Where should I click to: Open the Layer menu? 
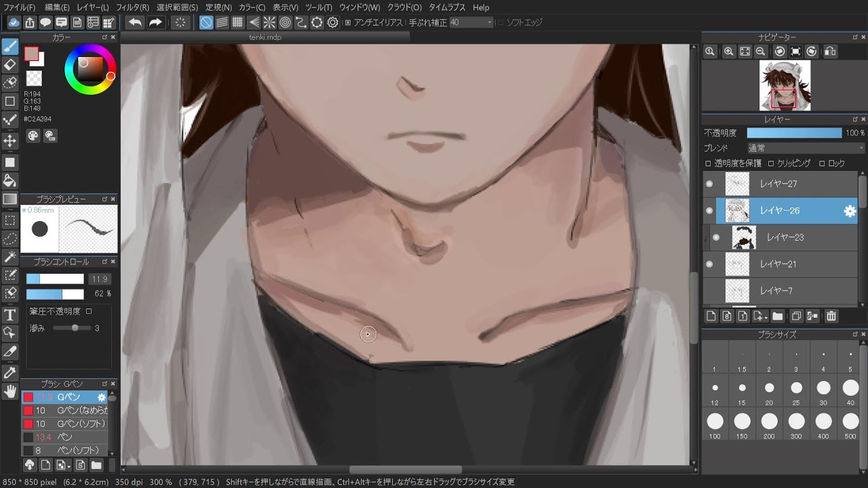coord(93,7)
